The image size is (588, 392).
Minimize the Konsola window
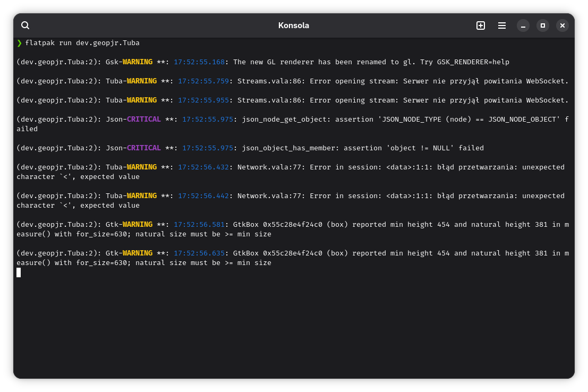[x=523, y=25]
